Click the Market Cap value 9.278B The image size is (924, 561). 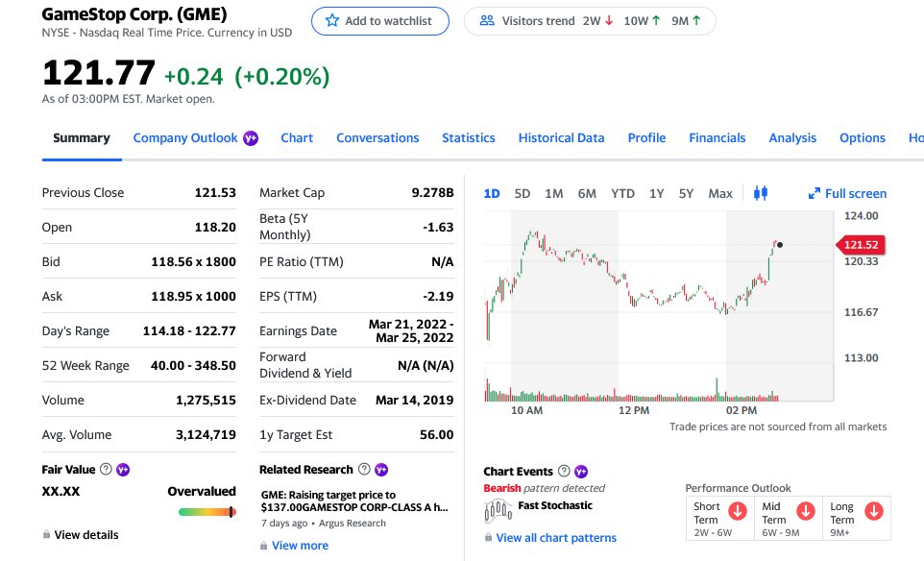(x=432, y=193)
